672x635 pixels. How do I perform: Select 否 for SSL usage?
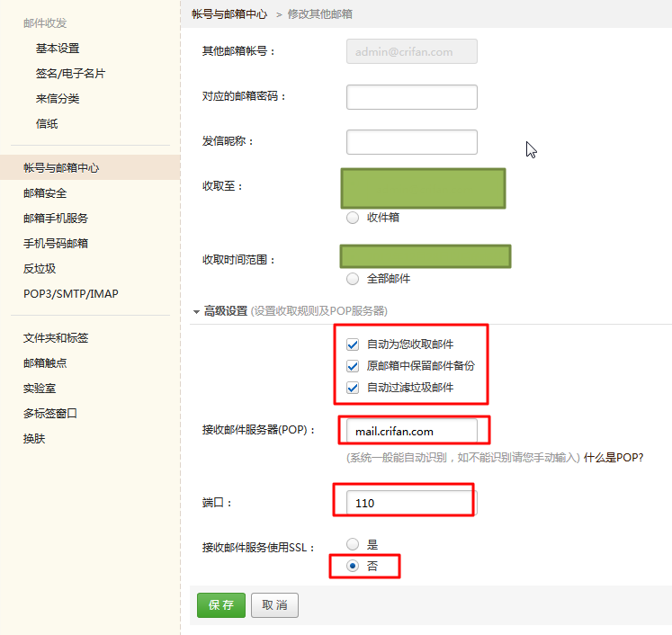[x=353, y=566]
